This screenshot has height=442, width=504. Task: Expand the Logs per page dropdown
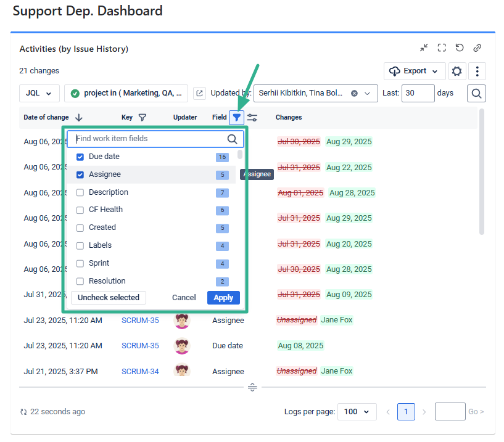coord(357,412)
